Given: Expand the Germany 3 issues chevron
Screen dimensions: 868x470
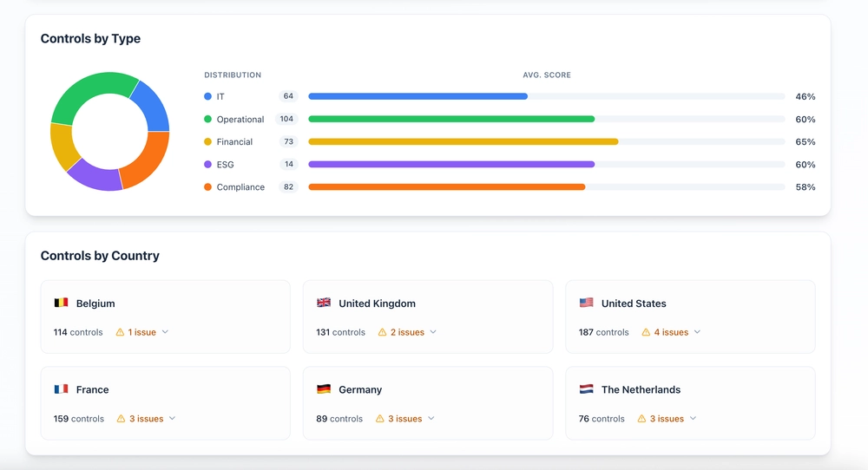Looking at the screenshot, I should coord(431,419).
